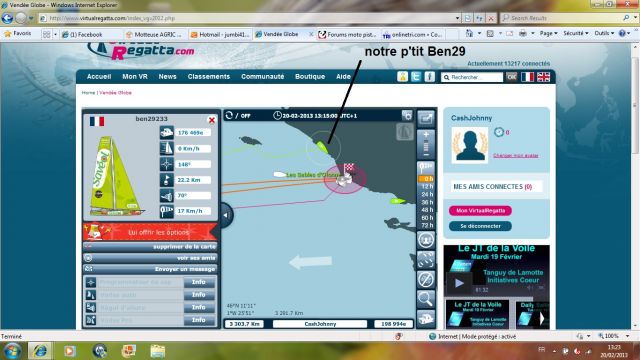The width and height of the screenshot is (640, 360).
Task: Open the map settings gear icon
Action: (407, 116)
